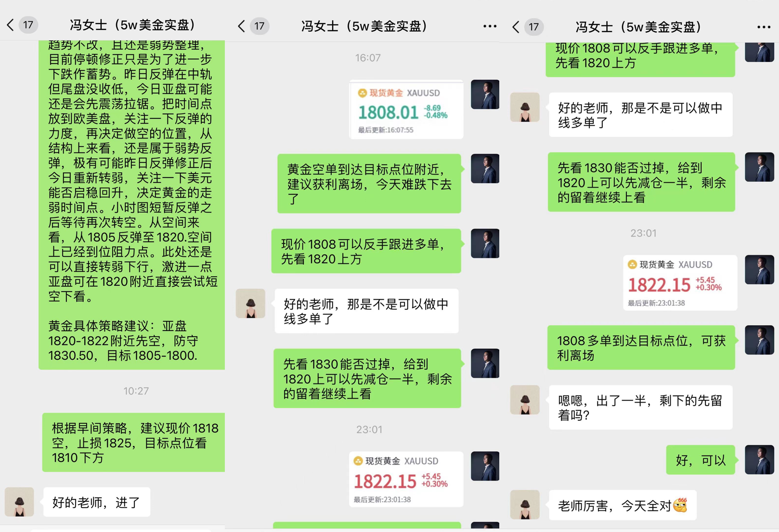Tap back arrow in the rightmost chat header
The image size is (779, 532).
(x=516, y=26)
